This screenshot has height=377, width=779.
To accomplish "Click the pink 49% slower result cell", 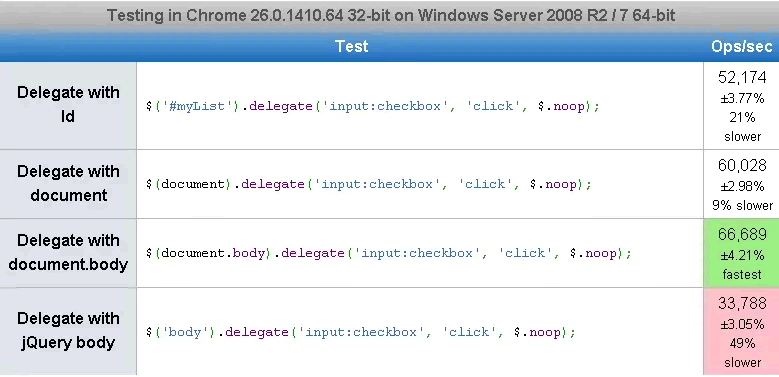I will point(741,331).
